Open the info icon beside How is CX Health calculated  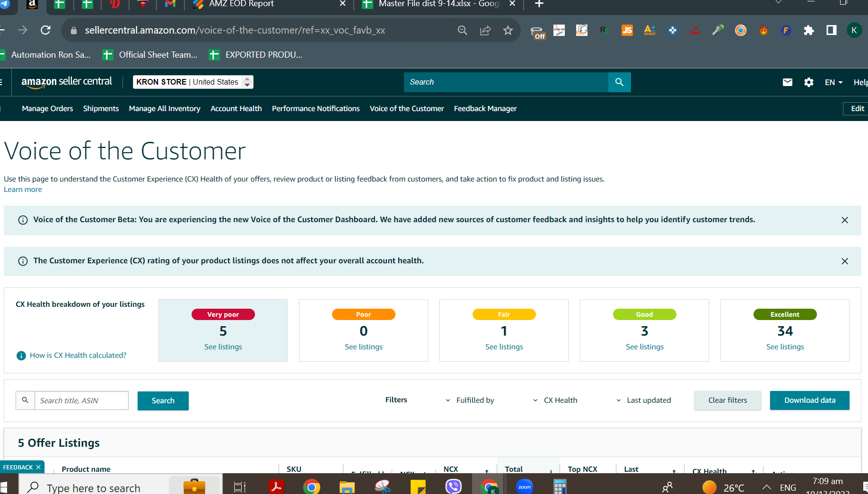[x=21, y=355]
